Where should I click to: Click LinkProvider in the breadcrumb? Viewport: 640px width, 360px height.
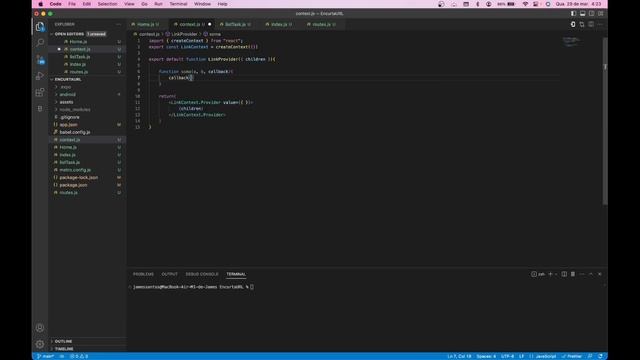click(184, 34)
